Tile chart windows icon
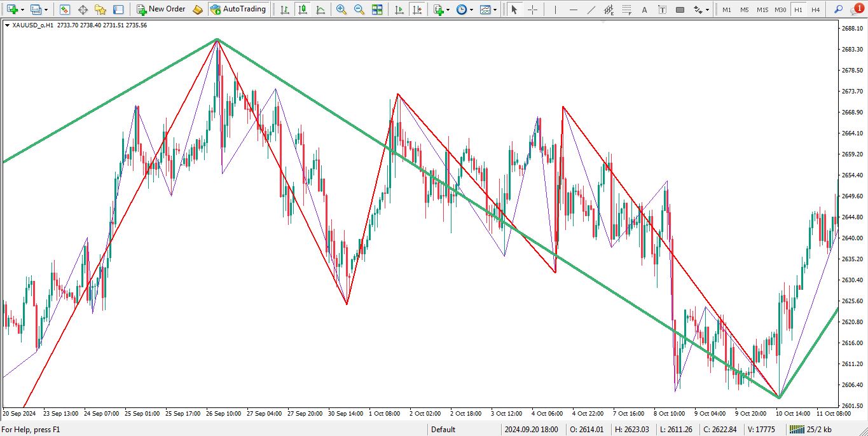The width and height of the screenshot is (868, 436). [x=377, y=10]
